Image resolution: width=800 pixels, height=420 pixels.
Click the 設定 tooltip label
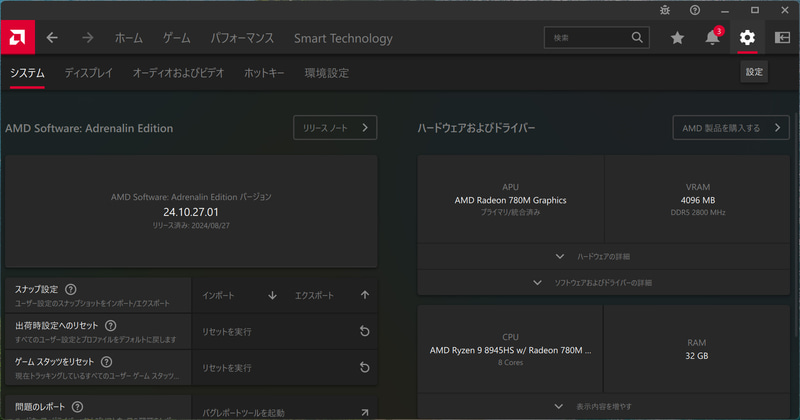point(754,72)
